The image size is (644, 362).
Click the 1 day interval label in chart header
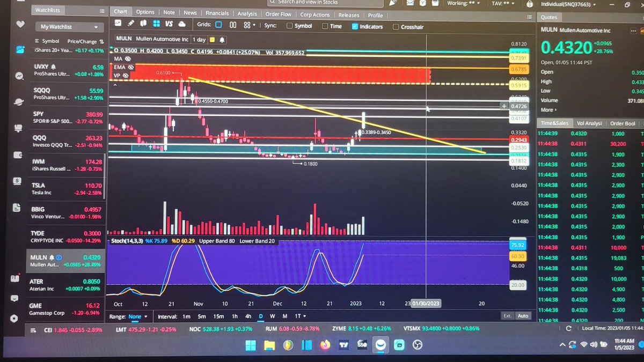coord(199,40)
